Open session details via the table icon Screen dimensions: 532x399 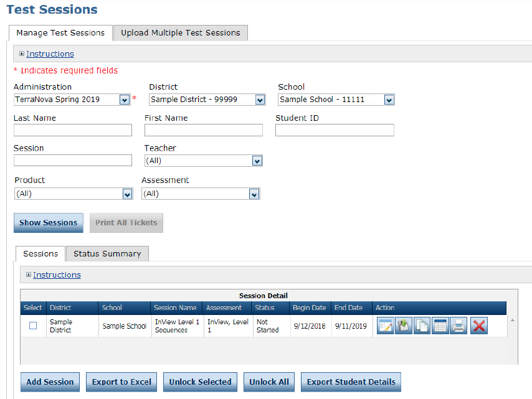click(440, 325)
